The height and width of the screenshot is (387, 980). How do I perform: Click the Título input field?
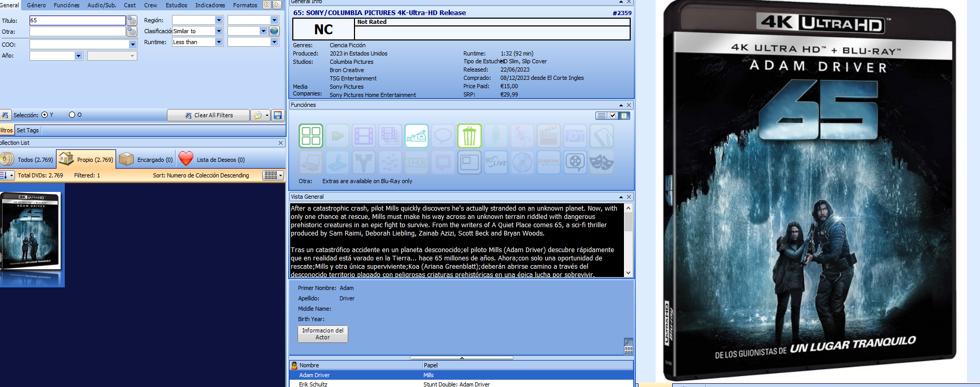78,20
